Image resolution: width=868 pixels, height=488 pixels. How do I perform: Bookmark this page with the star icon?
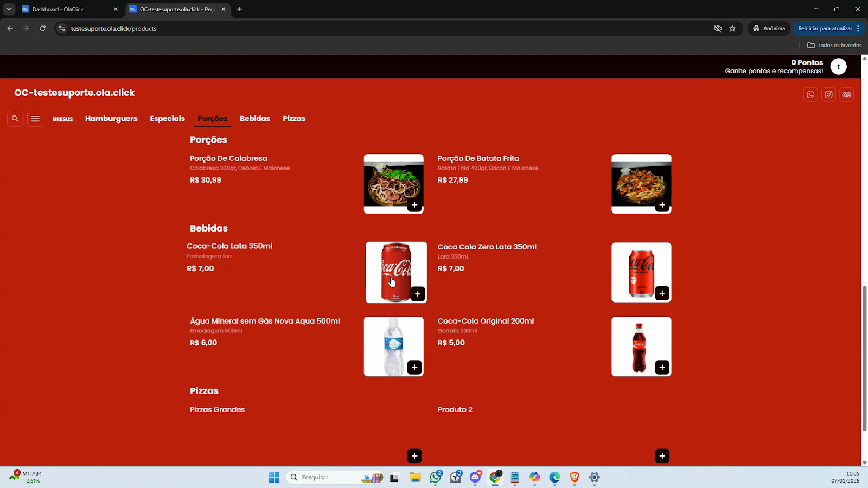(x=732, y=29)
